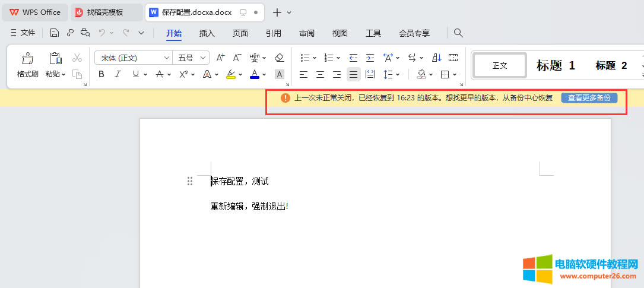Open the search magnifier icon
This screenshot has width=644, height=288.
tap(458, 33)
